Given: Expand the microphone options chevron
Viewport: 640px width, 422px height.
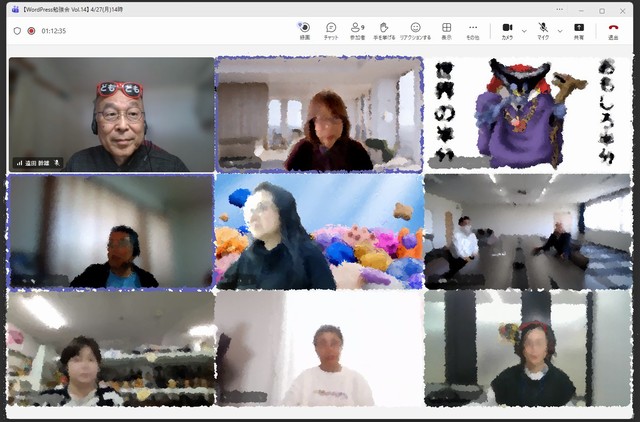Looking at the screenshot, I should 559,30.
